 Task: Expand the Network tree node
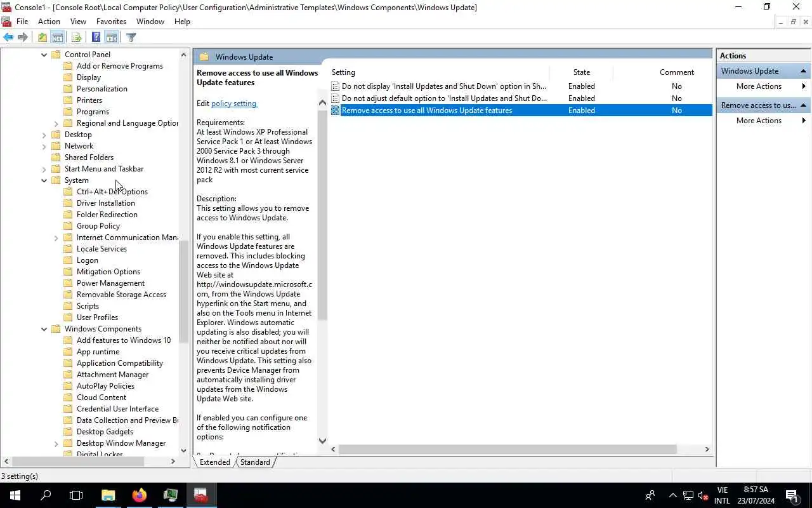coord(44,146)
